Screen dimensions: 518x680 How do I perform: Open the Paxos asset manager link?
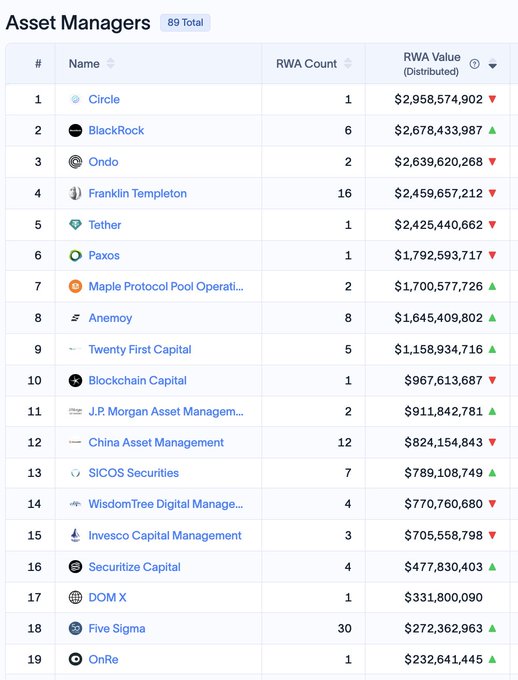104,255
